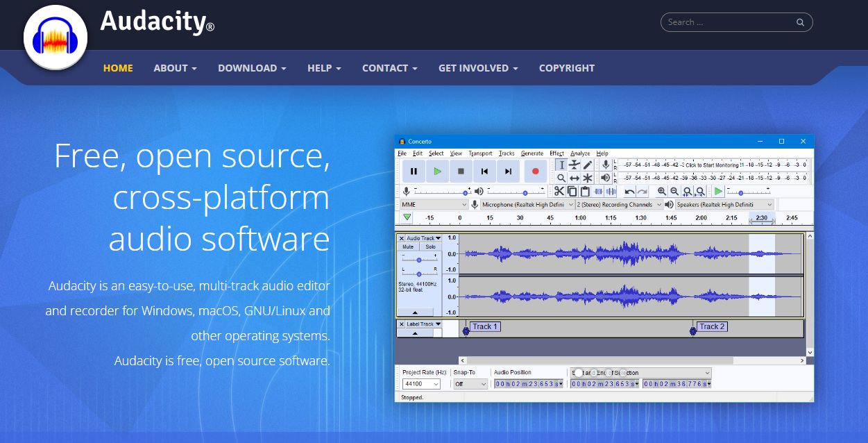Click the Play-at-Speed green play icon
Screen dimensions: 868x443
pos(718,191)
